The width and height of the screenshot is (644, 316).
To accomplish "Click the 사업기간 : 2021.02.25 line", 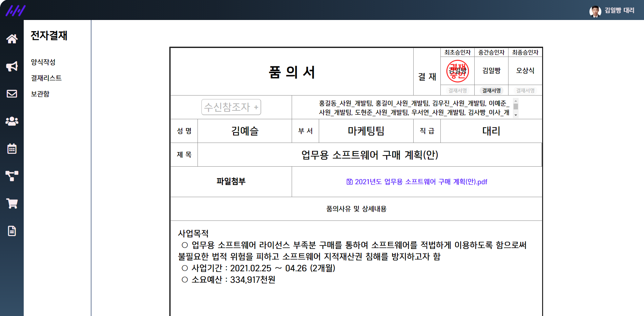I will coord(258,268).
